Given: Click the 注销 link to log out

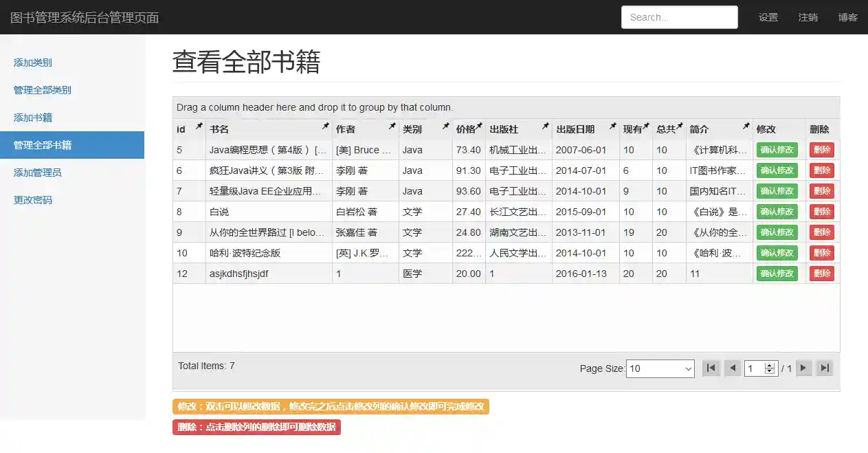Looking at the screenshot, I should 808,17.
